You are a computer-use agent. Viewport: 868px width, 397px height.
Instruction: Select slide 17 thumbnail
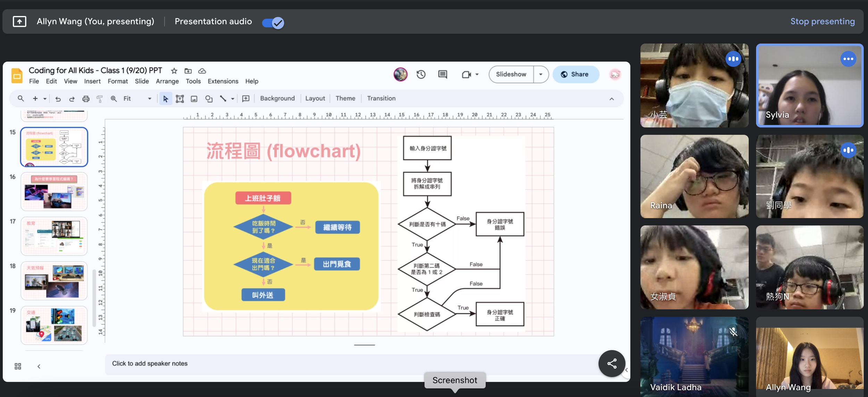tap(54, 236)
